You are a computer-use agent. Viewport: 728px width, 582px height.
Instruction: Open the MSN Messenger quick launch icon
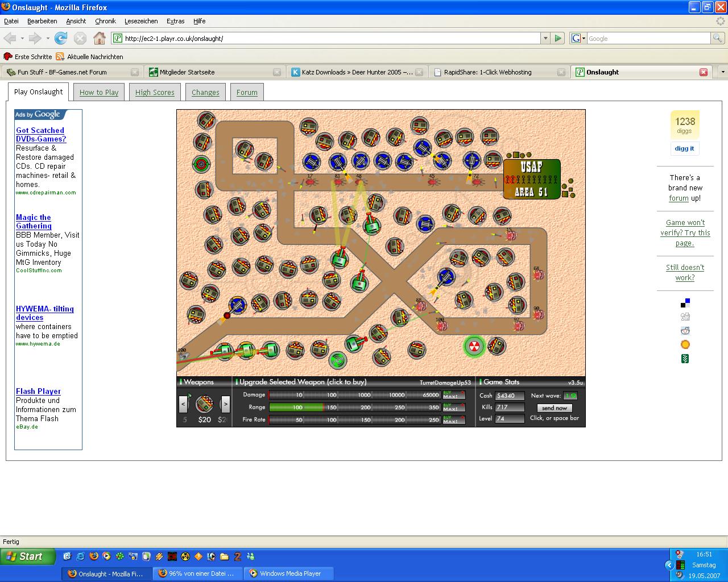coord(251,556)
